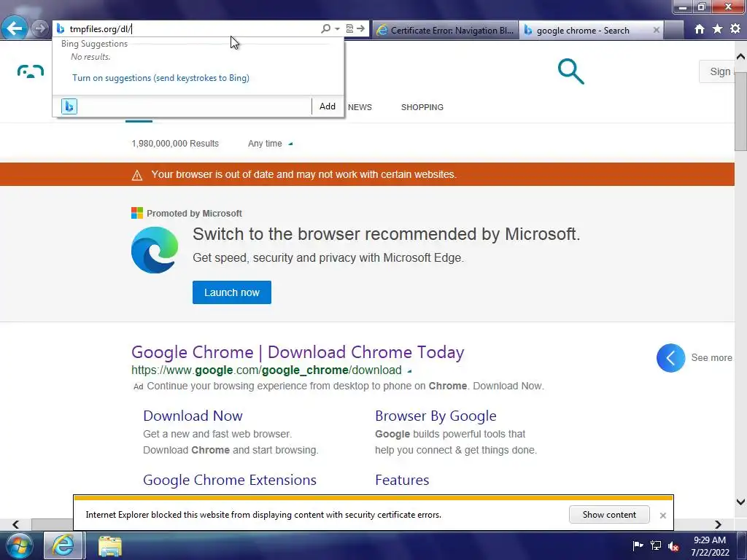
Task: Click the Sign in button
Action: (x=719, y=71)
